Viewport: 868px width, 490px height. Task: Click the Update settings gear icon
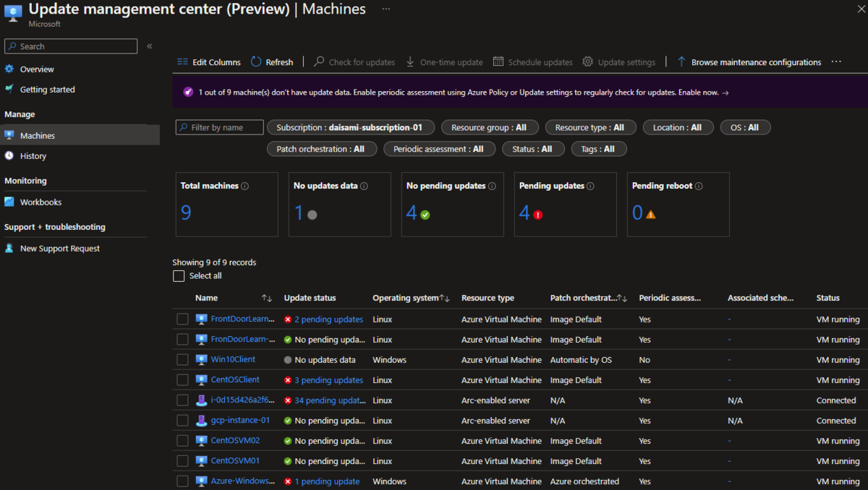(x=588, y=62)
